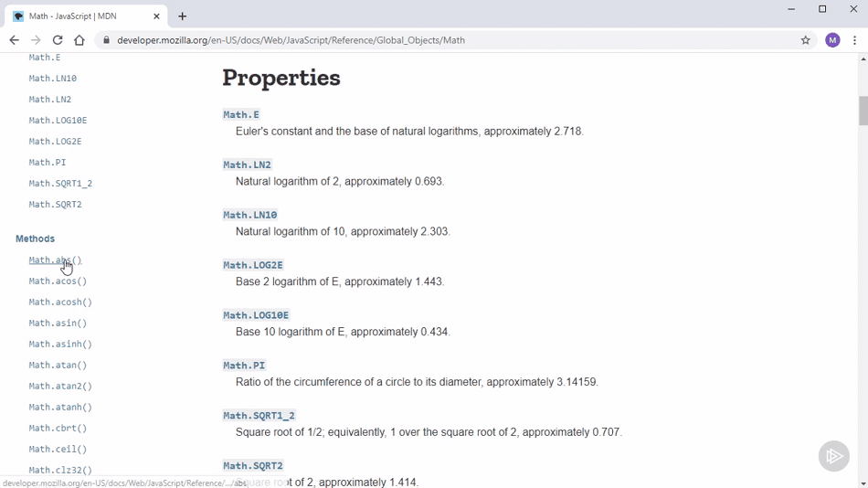Click the play overlay button
Screen dimensions: 868x488
(833, 456)
